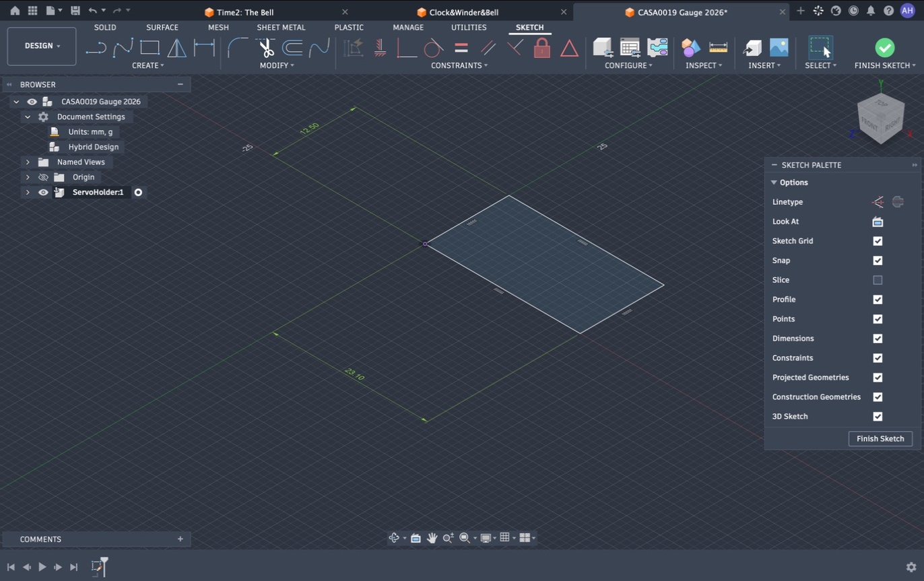Collapse the Document Settings tree node
The image size is (924, 581).
pos(28,117)
